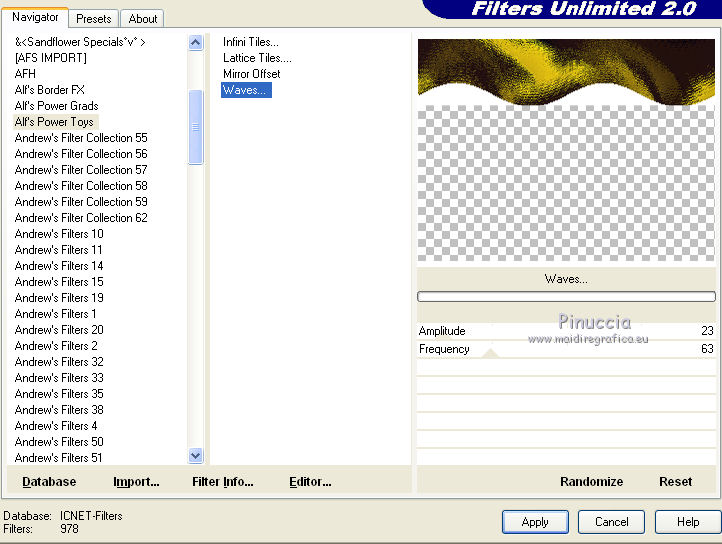The width and height of the screenshot is (722, 544).
Task: Select Andrew's Filters 51
Action: click(58, 458)
